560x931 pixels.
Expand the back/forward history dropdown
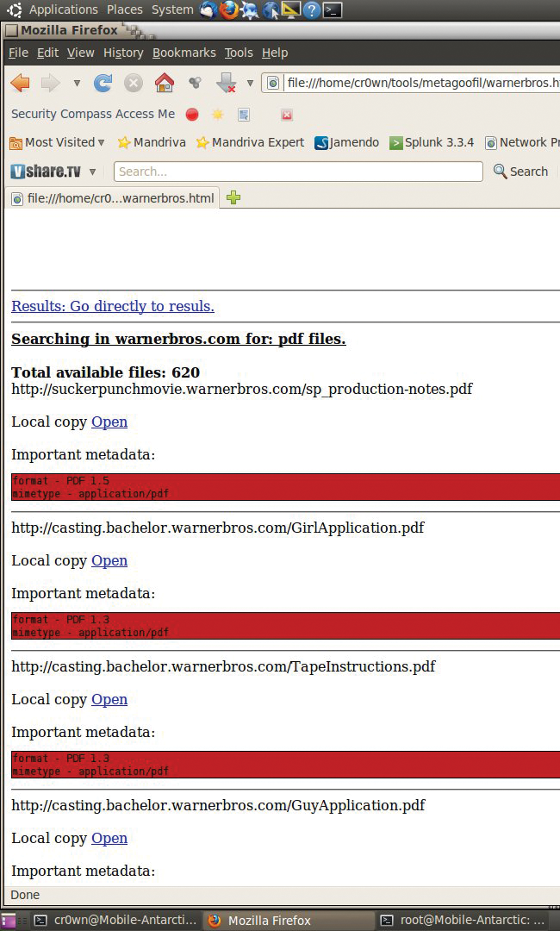pos(77,84)
